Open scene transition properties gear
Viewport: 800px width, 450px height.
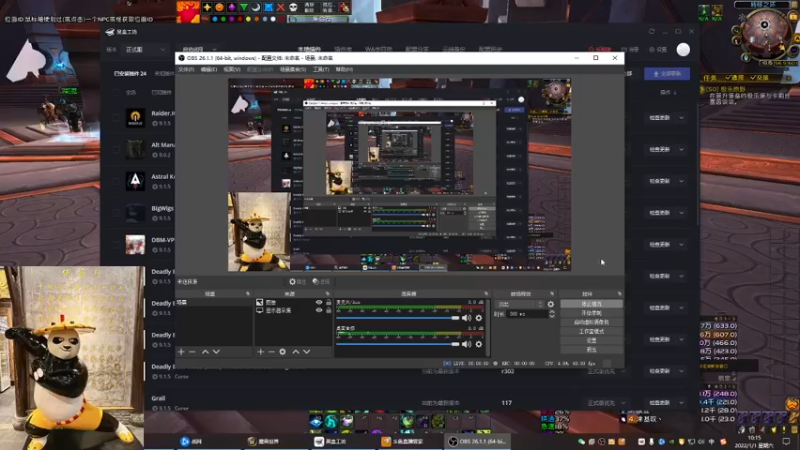click(x=551, y=304)
